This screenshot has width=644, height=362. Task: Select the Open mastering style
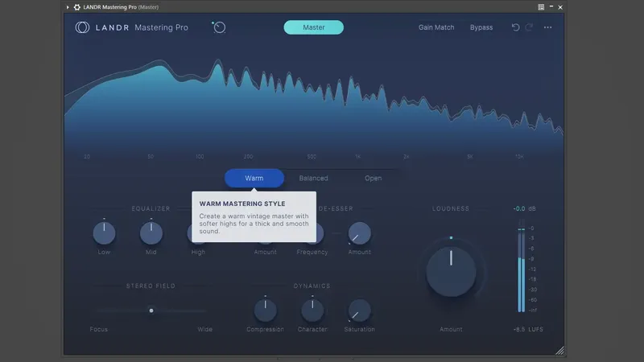click(373, 178)
